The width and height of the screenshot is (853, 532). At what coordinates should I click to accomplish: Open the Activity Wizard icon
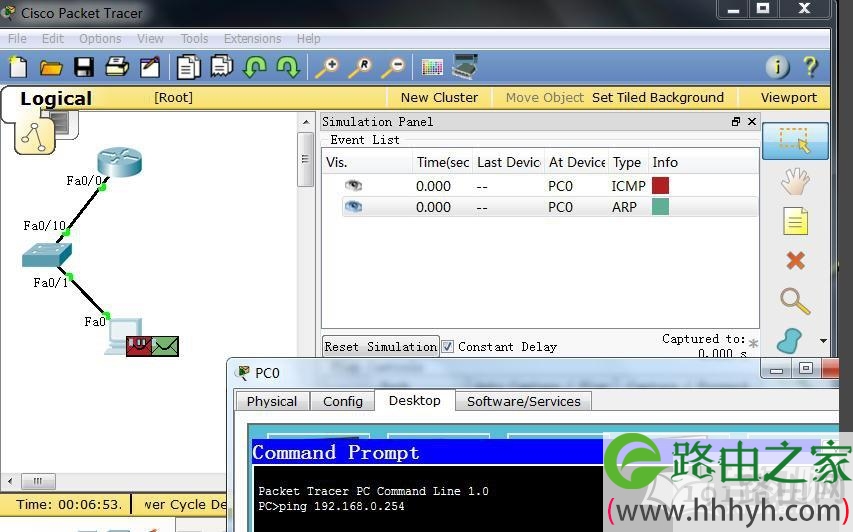(150, 67)
